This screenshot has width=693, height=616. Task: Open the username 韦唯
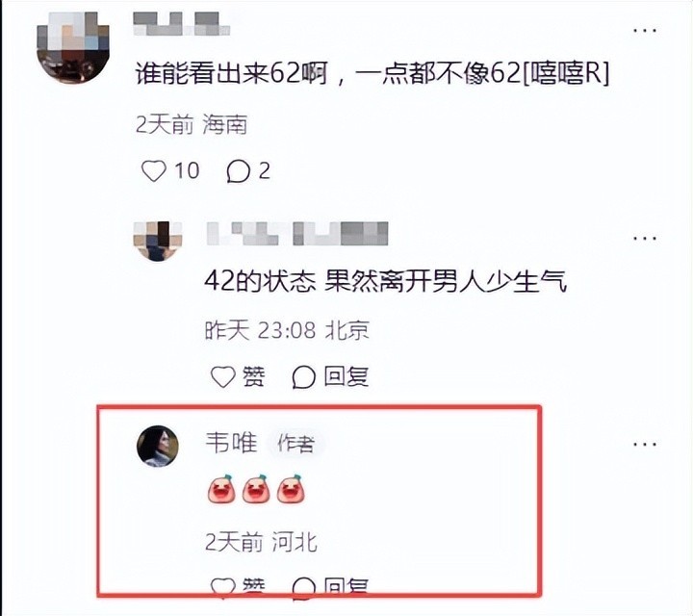tap(231, 443)
